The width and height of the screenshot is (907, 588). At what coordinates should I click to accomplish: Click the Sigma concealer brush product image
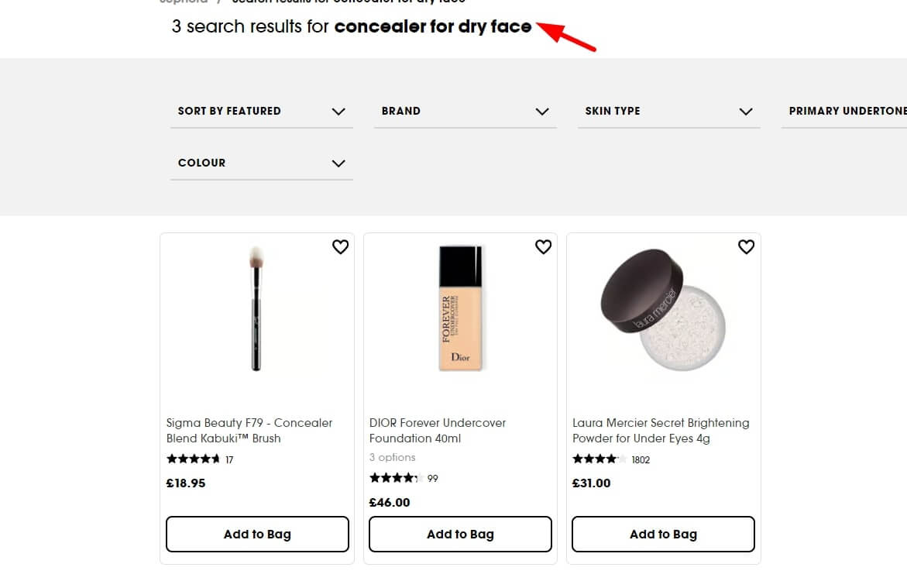pos(256,308)
